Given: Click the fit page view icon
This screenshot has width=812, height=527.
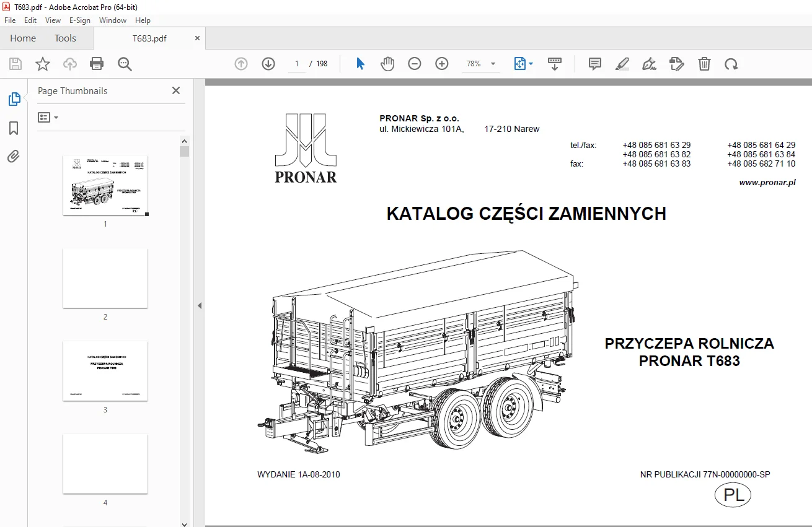Looking at the screenshot, I should (x=520, y=64).
